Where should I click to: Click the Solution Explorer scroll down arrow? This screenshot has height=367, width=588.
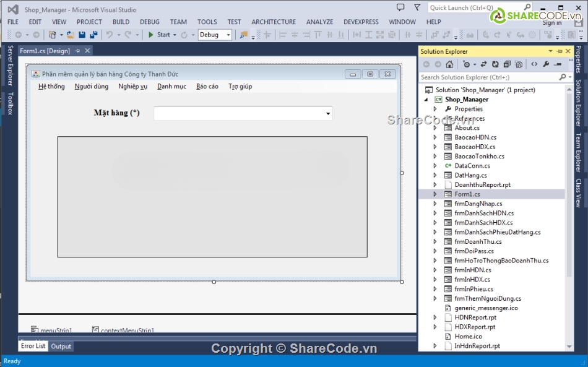click(569, 347)
